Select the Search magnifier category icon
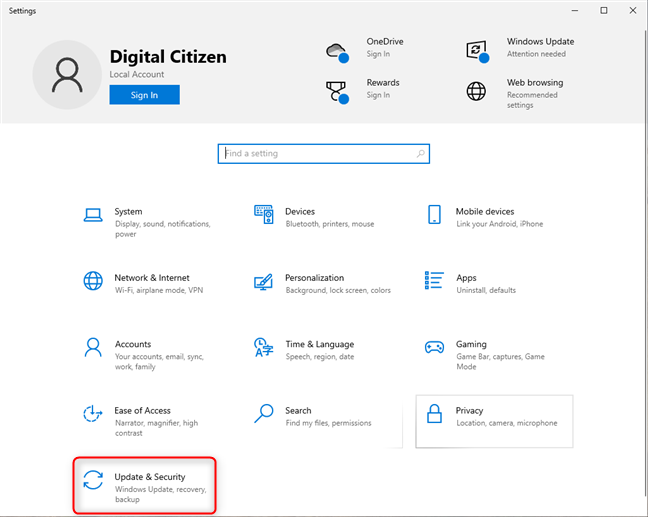This screenshot has height=517, width=648. coord(264,413)
